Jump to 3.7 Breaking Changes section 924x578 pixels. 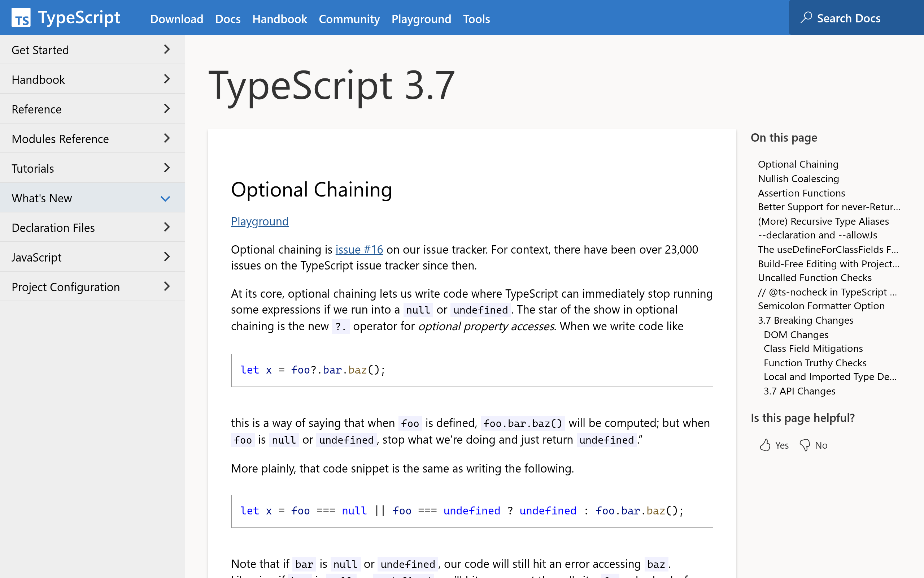tap(806, 320)
